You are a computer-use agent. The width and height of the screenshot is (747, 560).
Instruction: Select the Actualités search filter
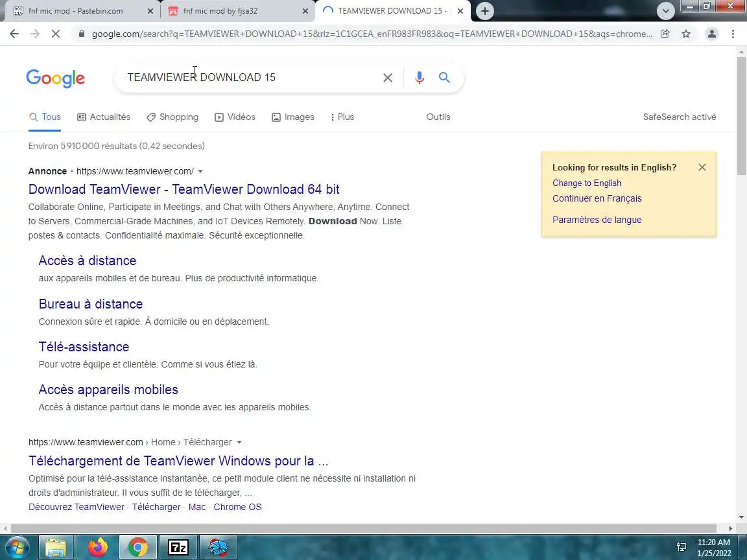(x=104, y=117)
